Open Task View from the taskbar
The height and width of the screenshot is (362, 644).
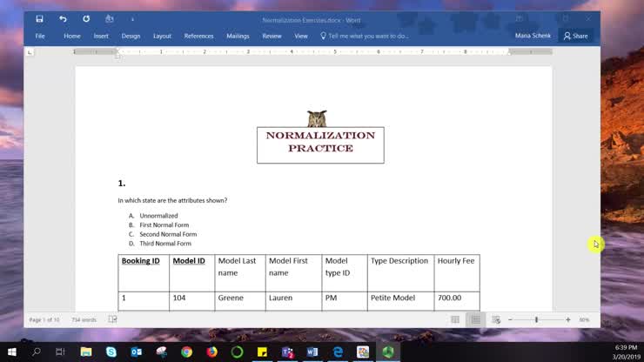click(60, 352)
